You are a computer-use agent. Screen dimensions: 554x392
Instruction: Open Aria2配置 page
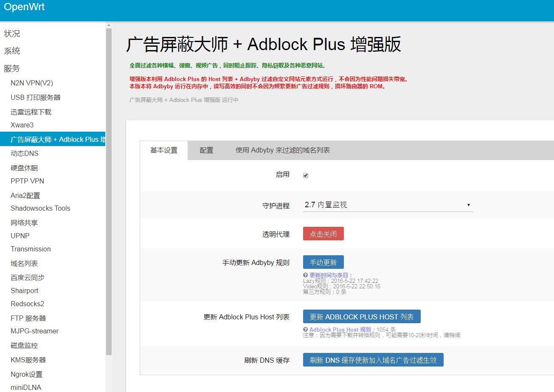[x=25, y=195]
